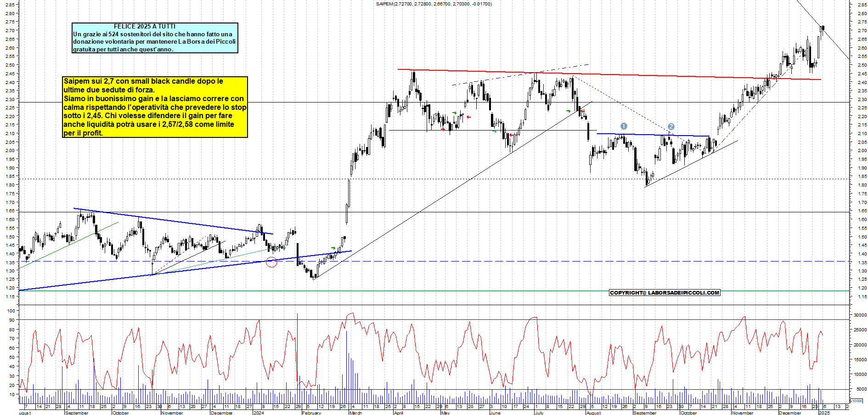This screenshot has width=868, height=415.
Task: Click the cyan note thanking the 524 sostenitori
Action: click(155, 38)
